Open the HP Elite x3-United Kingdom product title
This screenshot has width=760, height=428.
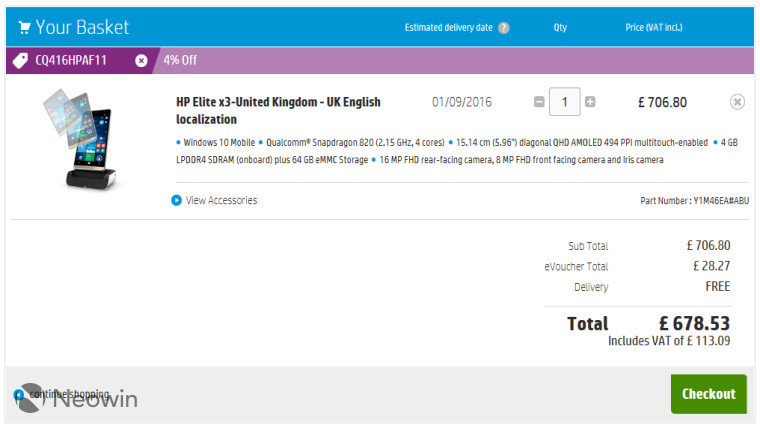tap(278, 111)
